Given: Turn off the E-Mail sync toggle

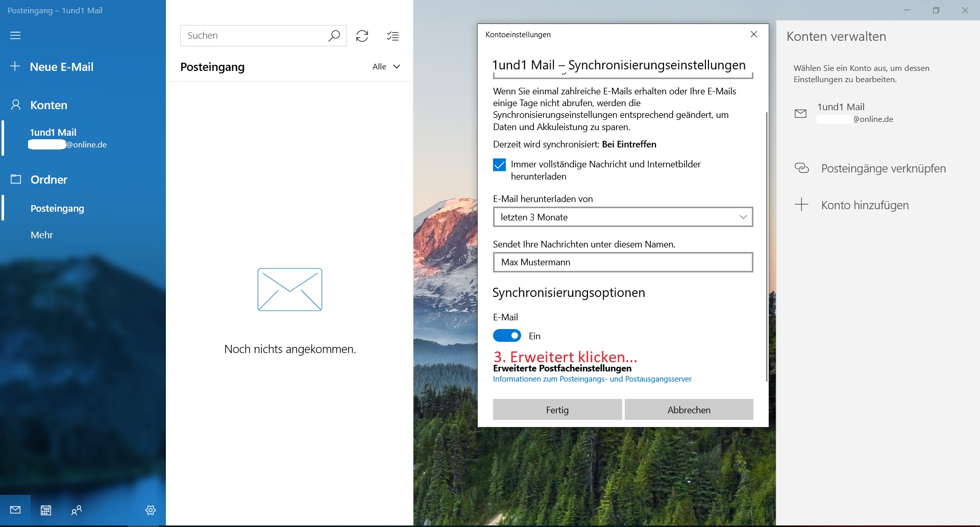Looking at the screenshot, I should coord(507,335).
